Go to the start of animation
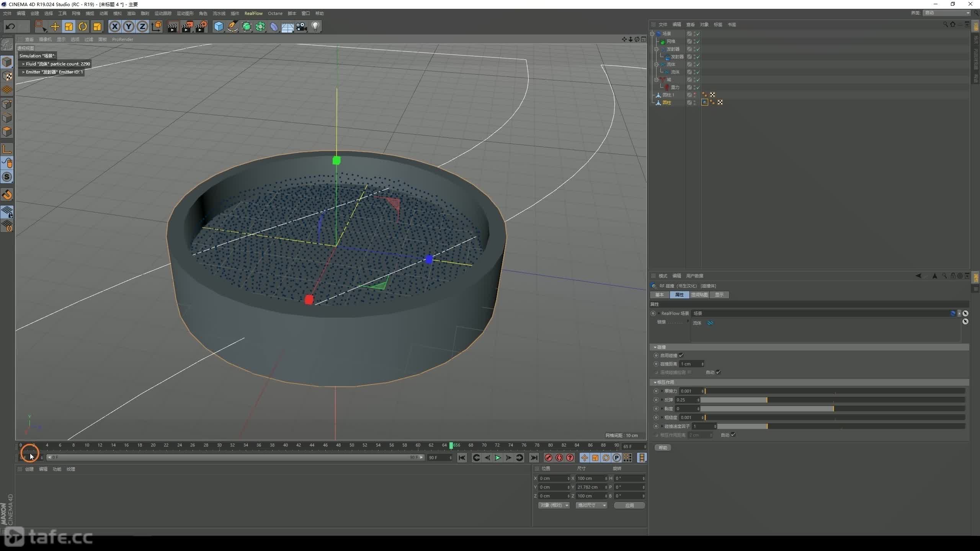This screenshot has height=551, width=980. (462, 458)
